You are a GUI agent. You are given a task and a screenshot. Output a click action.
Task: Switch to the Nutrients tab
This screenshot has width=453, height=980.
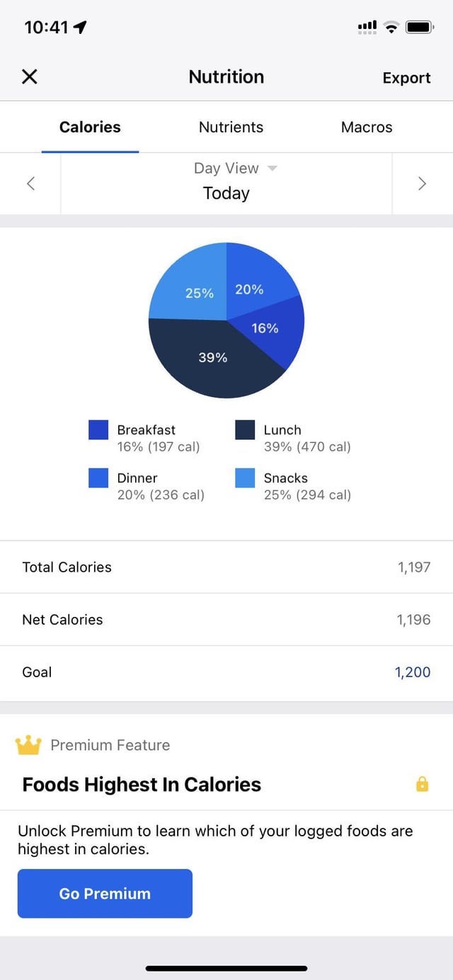point(231,127)
